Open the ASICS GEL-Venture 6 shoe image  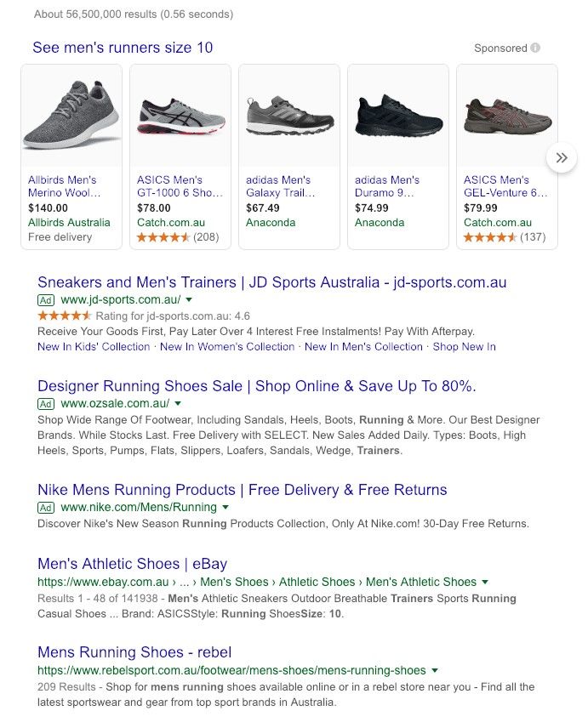tap(507, 116)
